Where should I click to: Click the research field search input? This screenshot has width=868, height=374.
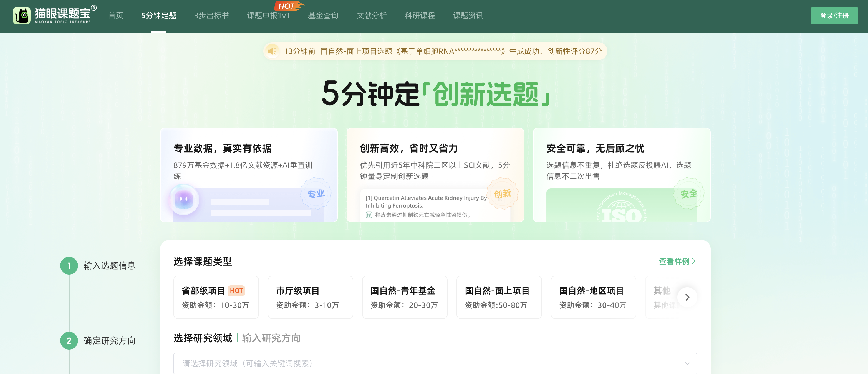(x=435, y=363)
